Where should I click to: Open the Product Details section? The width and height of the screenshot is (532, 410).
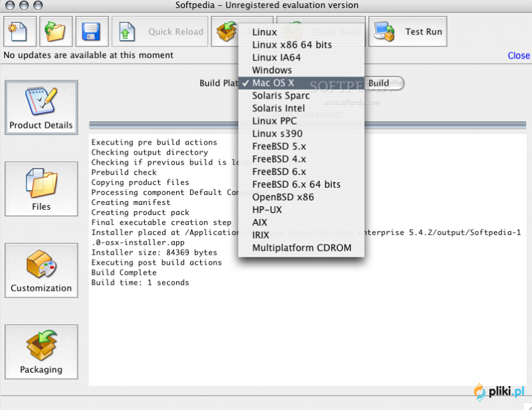click(41, 108)
